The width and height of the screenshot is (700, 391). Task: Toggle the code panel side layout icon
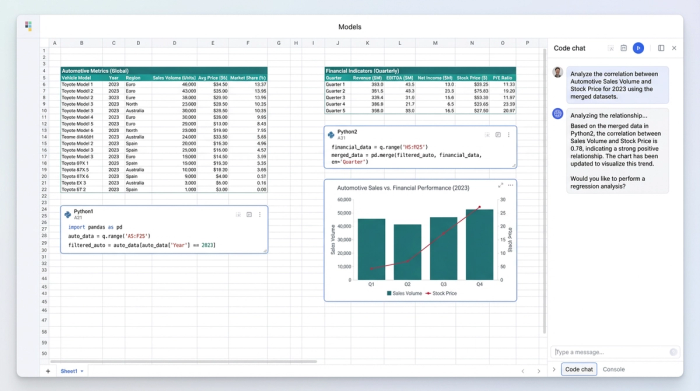click(x=661, y=48)
